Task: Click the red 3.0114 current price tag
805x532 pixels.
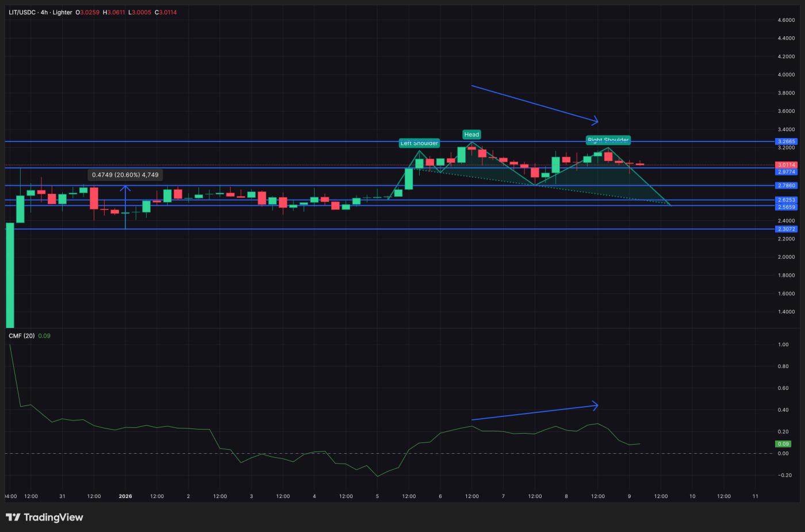Action: click(x=786, y=165)
